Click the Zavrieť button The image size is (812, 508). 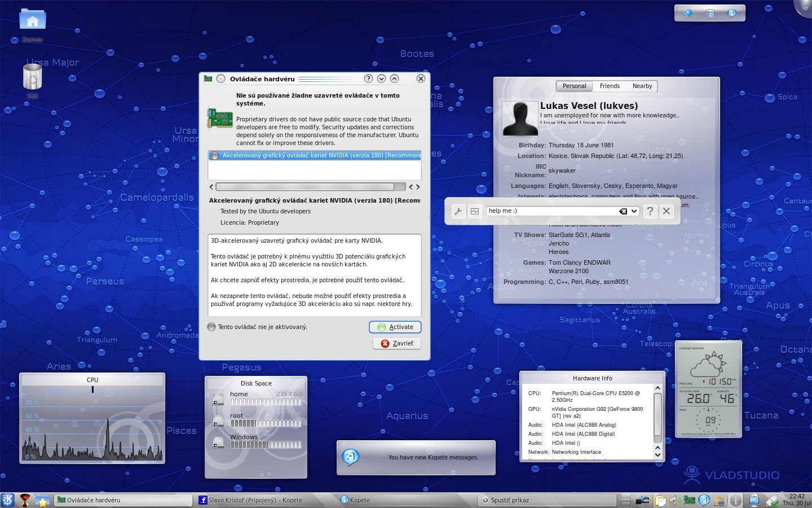click(397, 343)
